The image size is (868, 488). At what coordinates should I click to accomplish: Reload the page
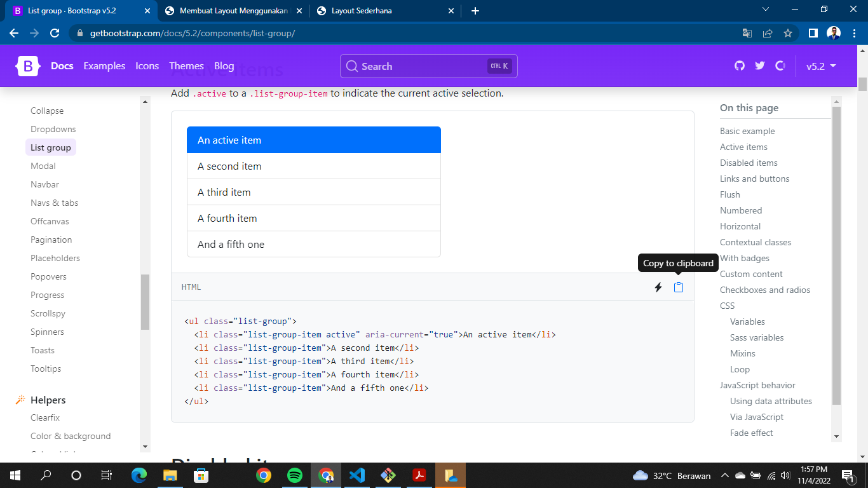point(55,33)
